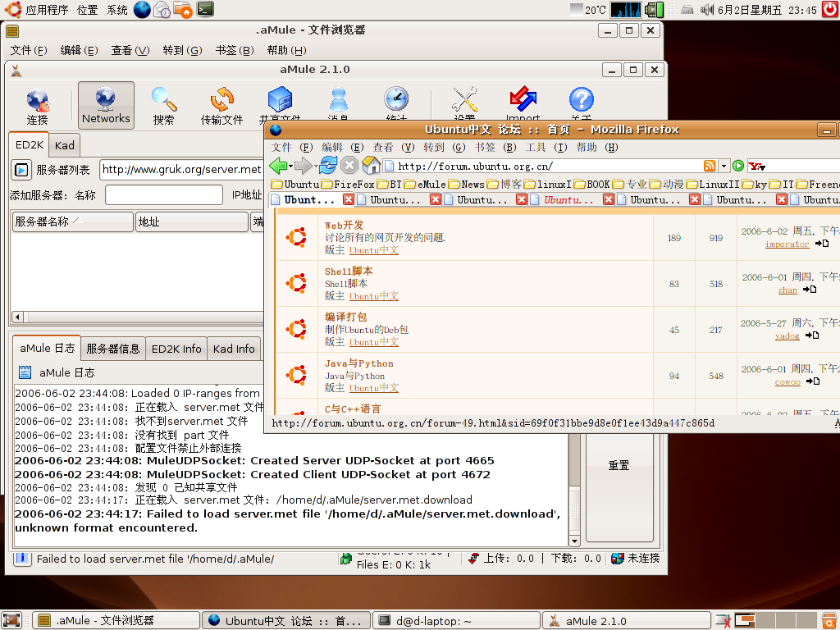Open the 位置 places menu
This screenshot has height=630, width=840.
coord(87,10)
